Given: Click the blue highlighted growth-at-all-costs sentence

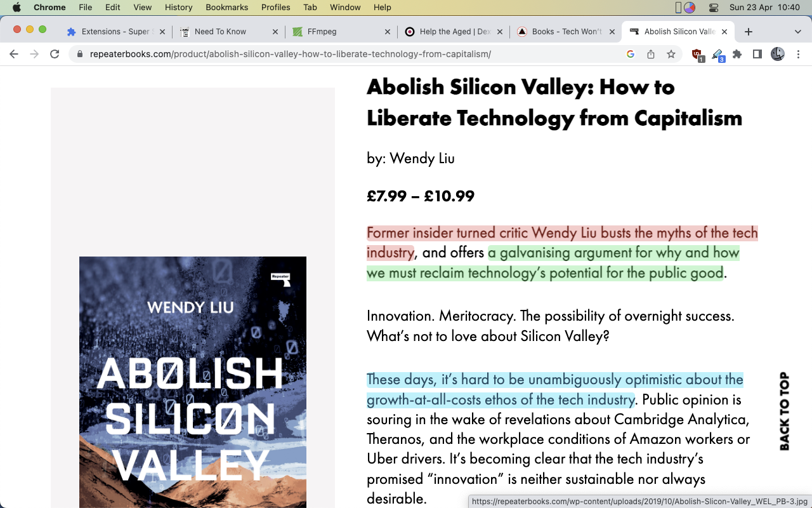Looking at the screenshot, I should [x=555, y=389].
